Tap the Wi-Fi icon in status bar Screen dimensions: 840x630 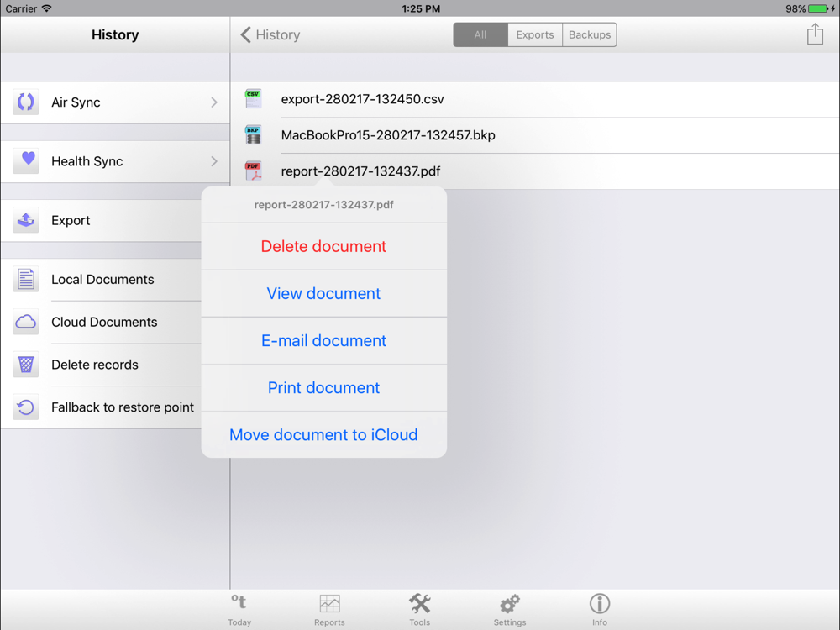[x=46, y=8]
